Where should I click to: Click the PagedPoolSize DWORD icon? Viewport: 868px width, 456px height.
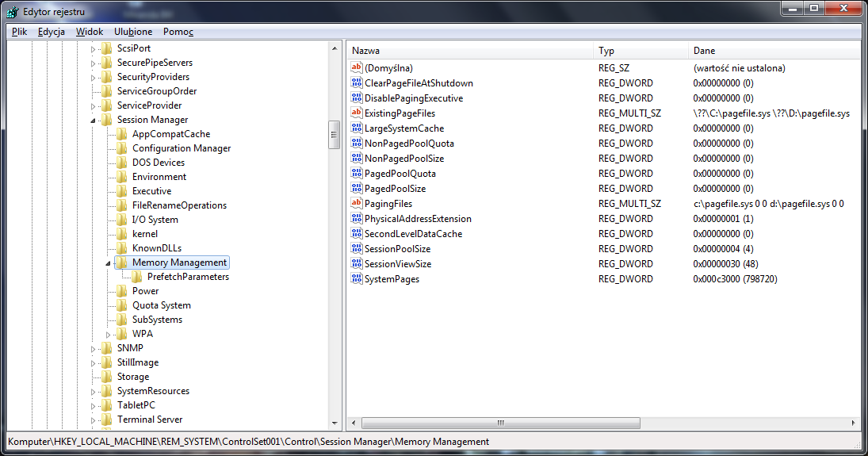(357, 189)
